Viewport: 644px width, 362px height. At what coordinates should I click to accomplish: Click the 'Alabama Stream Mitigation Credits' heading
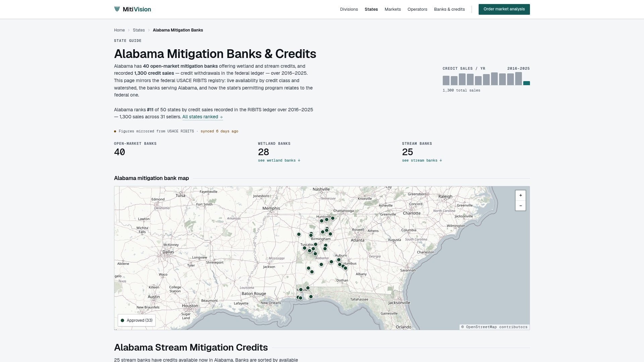[191, 348]
